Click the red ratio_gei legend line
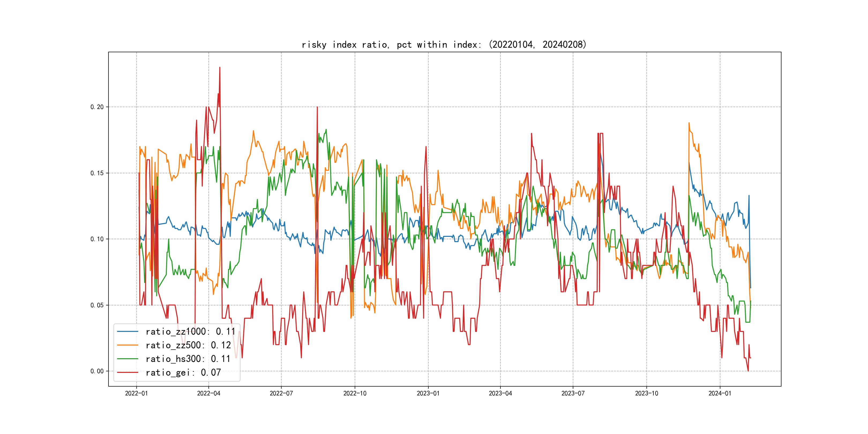This screenshot has width=868, height=434. (127, 372)
